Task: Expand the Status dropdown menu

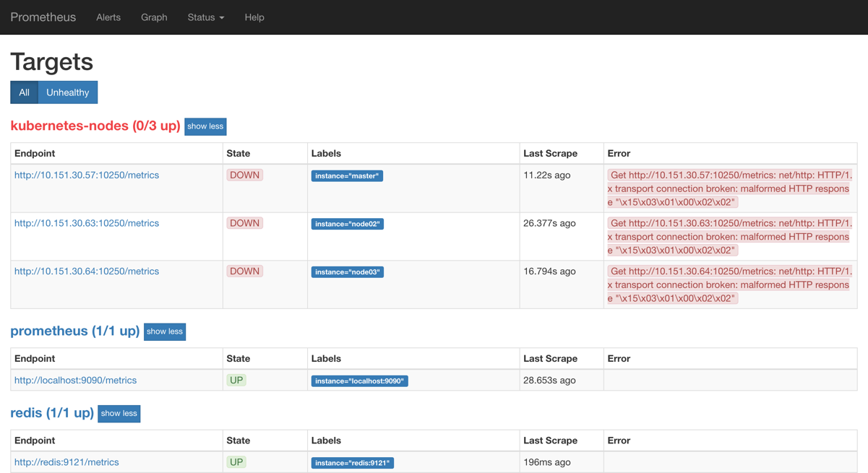Action: (206, 17)
